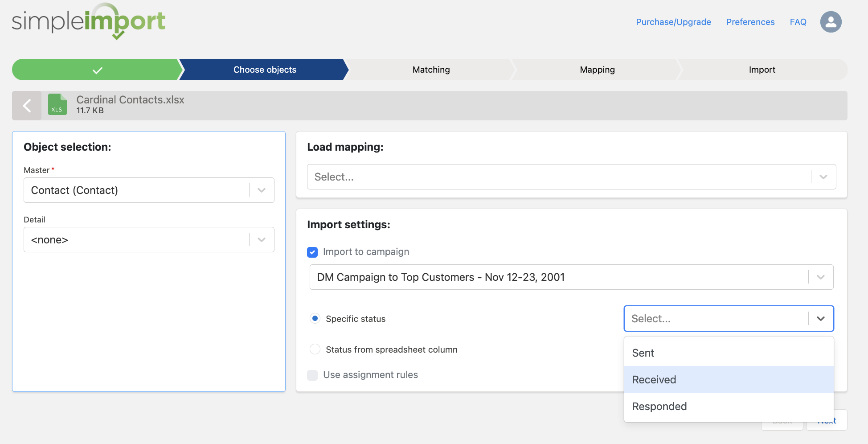The height and width of the screenshot is (444, 868).
Task: Open the Load mapping dropdown
Action: click(571, 177)
